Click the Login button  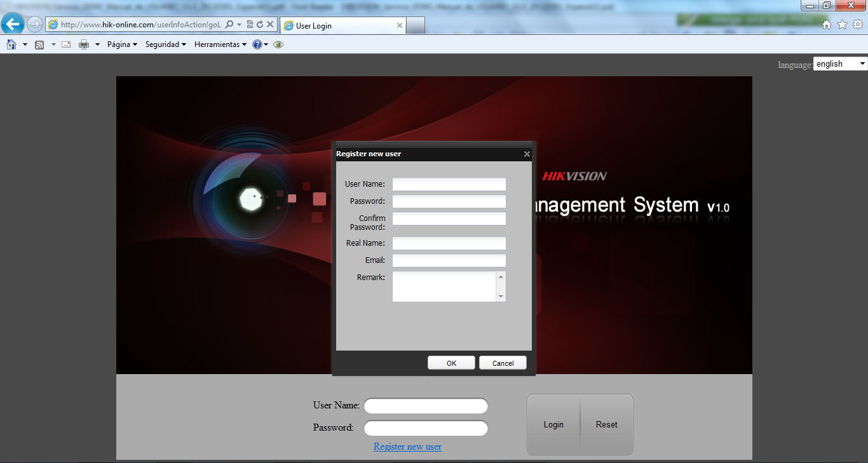553,424
